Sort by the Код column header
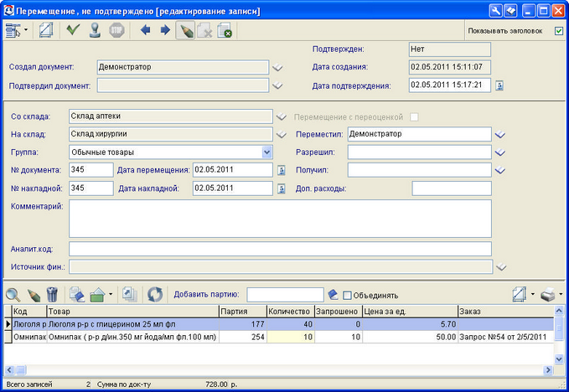The width and height of the screenshot is (569, 392). pyautogui.click(x=29, y=312)
